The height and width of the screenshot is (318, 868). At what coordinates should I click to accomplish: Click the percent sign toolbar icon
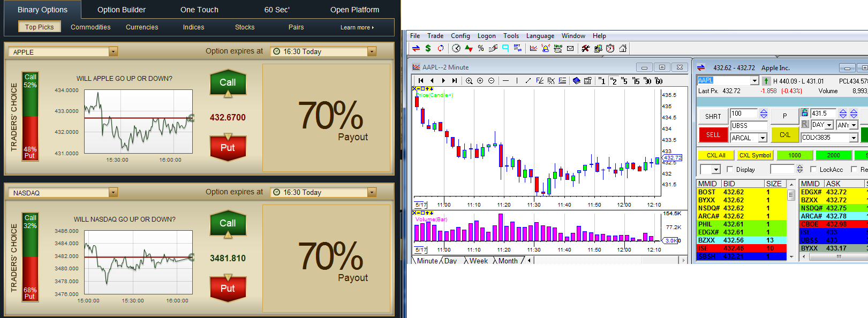tap(481, 49)
